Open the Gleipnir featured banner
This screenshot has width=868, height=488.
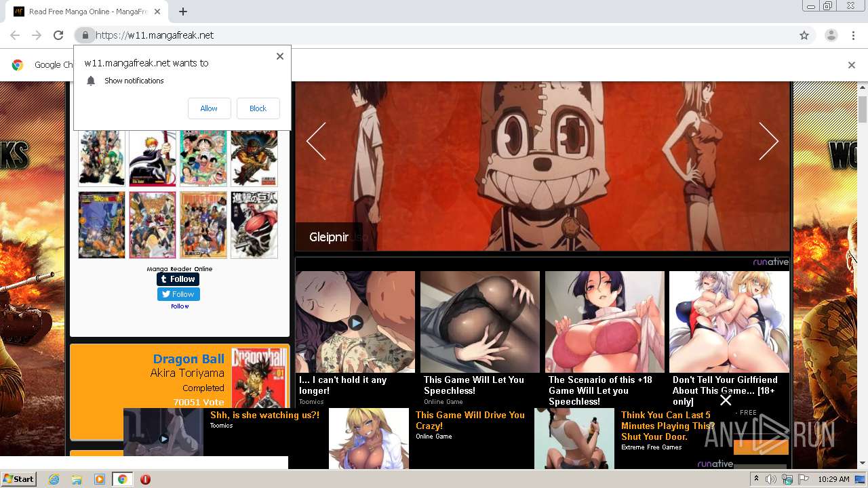(542, 166)
